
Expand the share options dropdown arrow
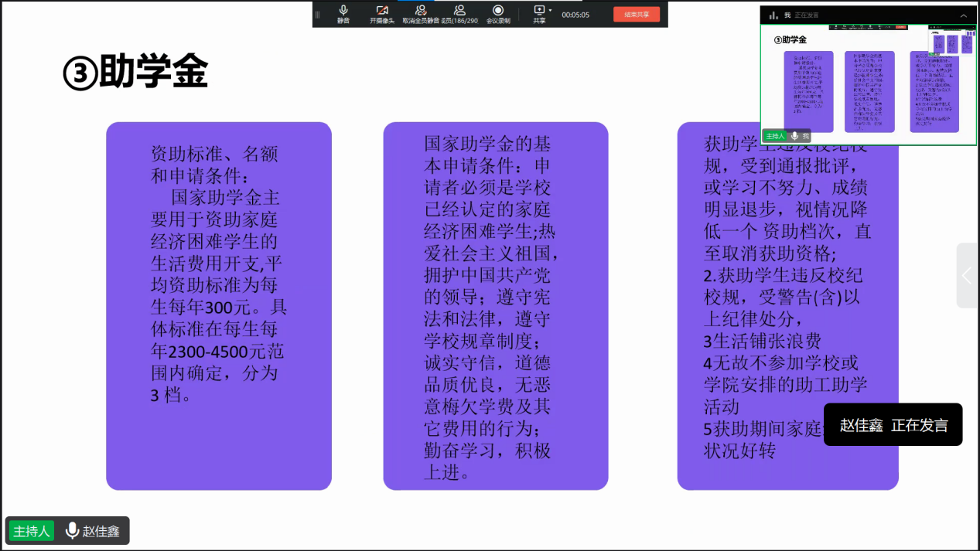(550, 11)
